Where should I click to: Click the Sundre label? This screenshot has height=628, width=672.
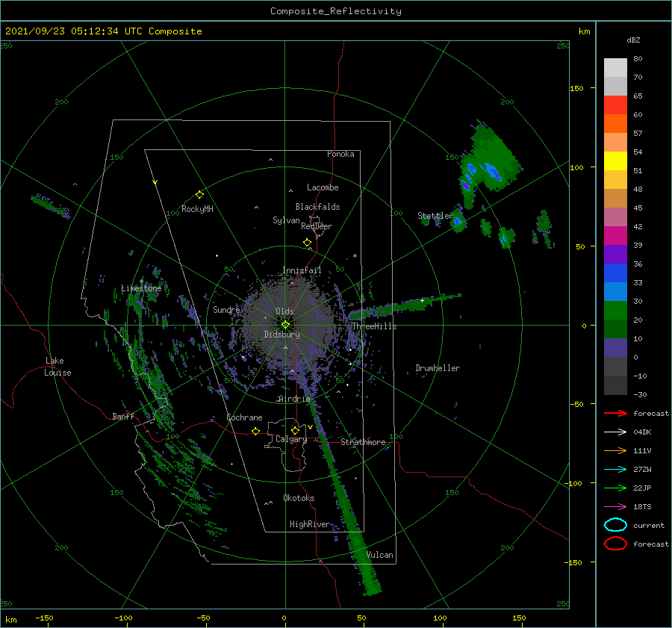[226, 309]
